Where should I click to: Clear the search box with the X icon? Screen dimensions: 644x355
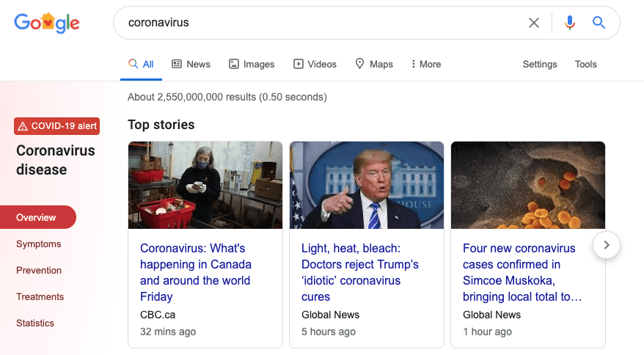click(x=533, y=23)
